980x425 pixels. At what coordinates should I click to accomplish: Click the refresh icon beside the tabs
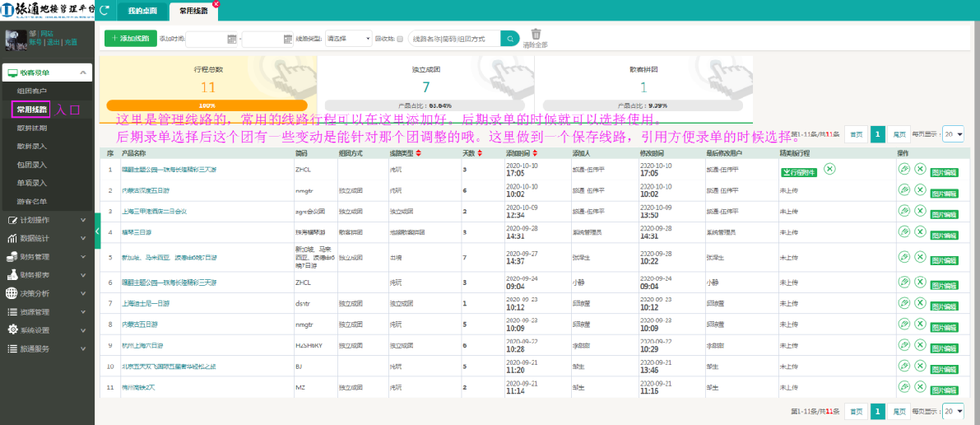tap(104, 10)
